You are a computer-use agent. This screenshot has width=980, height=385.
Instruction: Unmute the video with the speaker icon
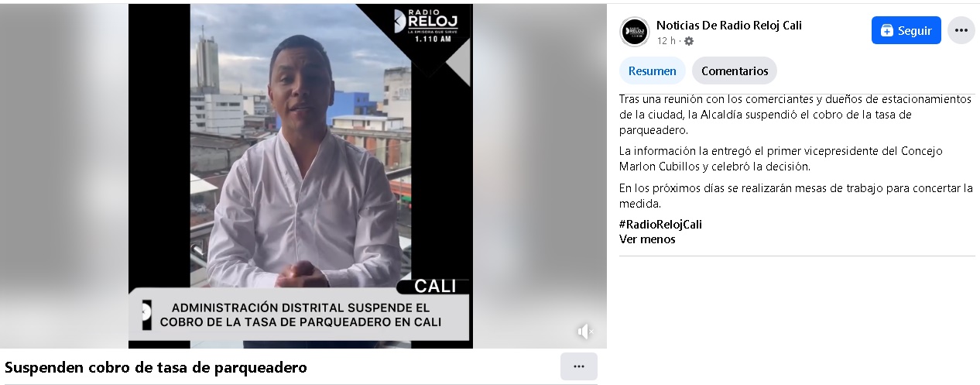pos(585,332)
